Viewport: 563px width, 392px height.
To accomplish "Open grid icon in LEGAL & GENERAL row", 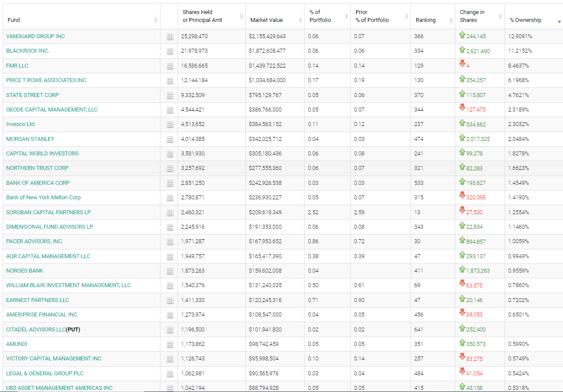I will point(170,374).
